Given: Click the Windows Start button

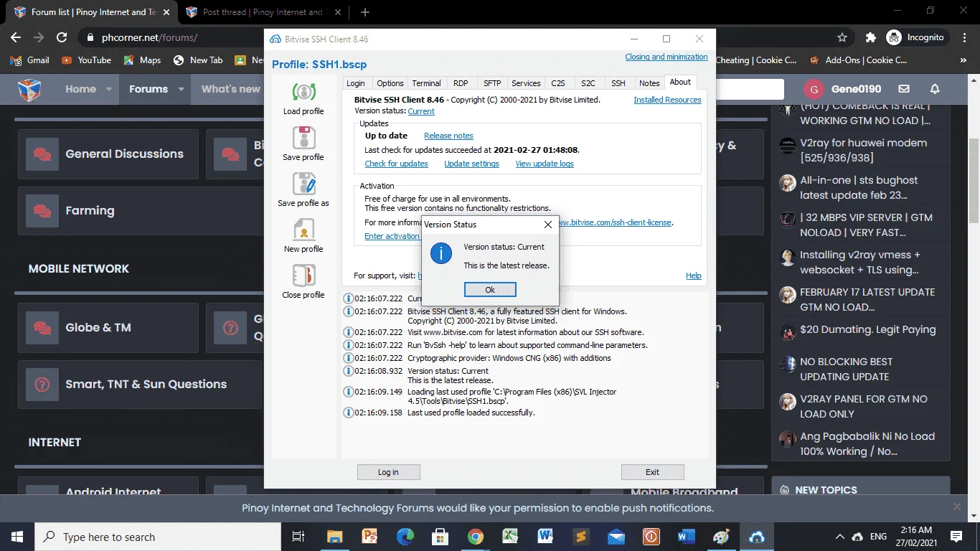Looking at the screenshot, I should click(x=17, y=537).
